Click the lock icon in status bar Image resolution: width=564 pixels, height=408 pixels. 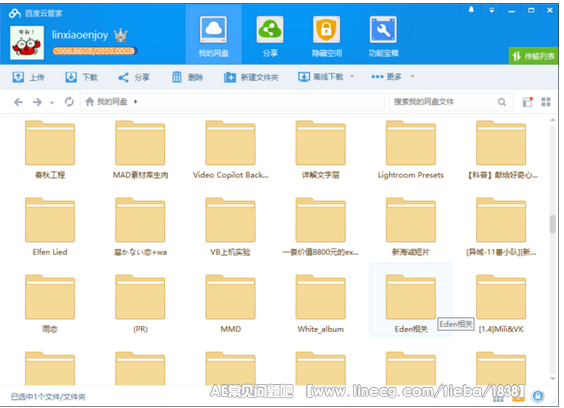coord(538,396)
